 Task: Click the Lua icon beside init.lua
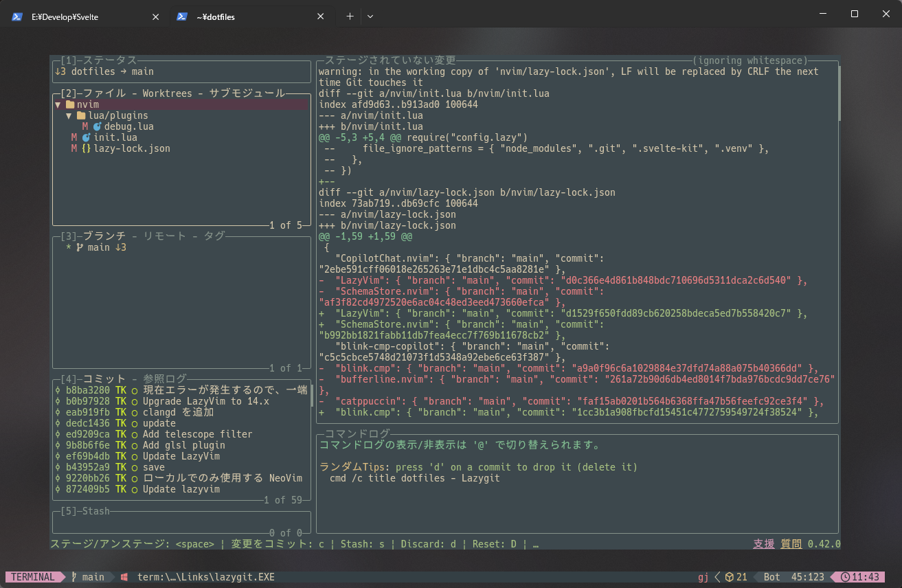click(x=86, y=137)
